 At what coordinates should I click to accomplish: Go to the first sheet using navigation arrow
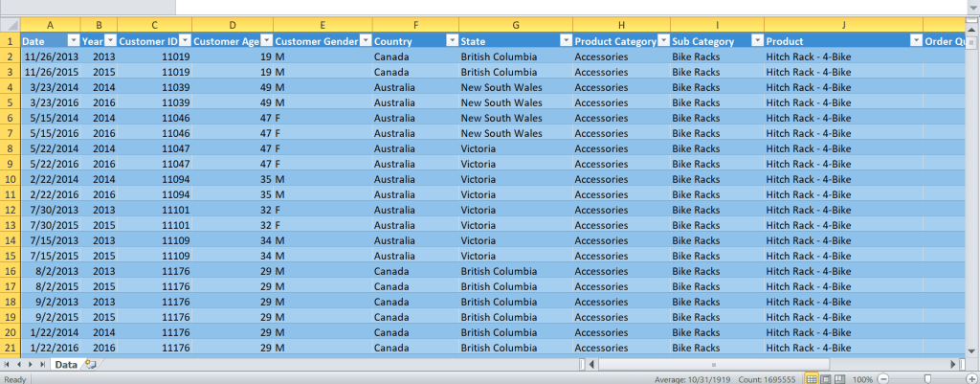(8, 365)
